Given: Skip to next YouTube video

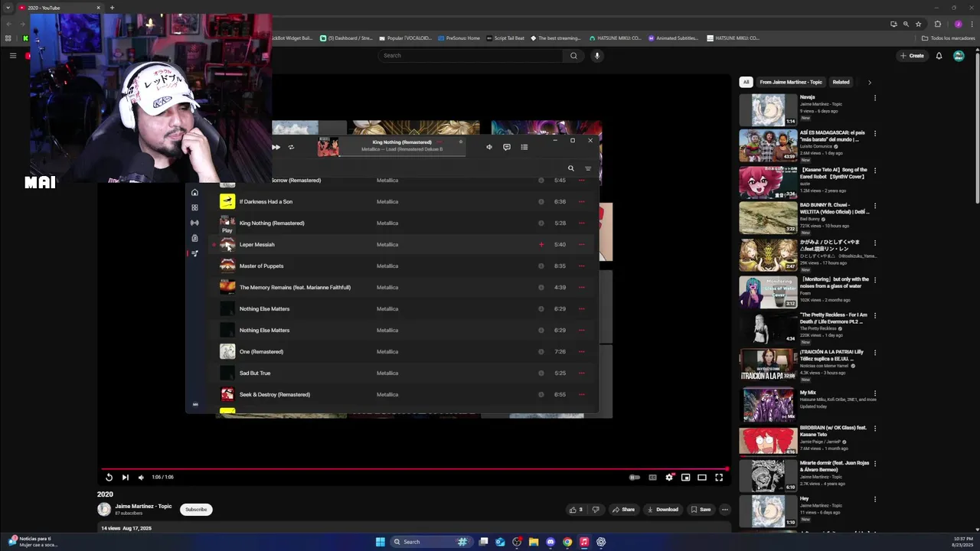Looking at the screenshot, I should pos(126,477).
